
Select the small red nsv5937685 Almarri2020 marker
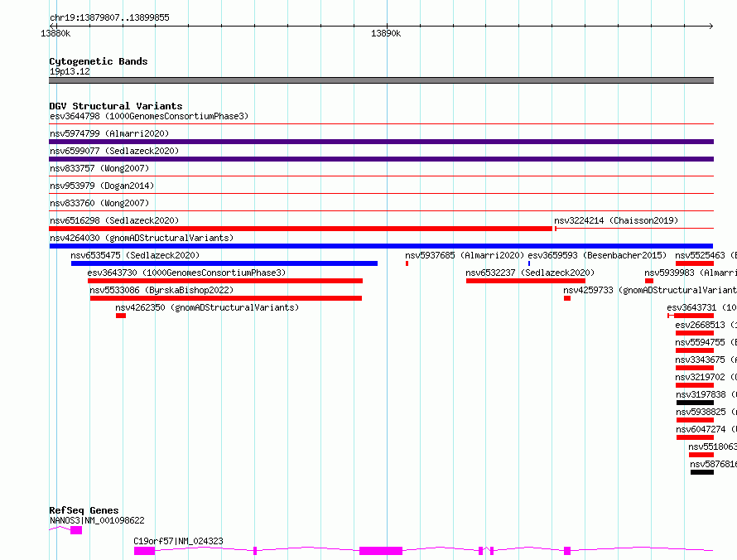click(x=407, y=263)
